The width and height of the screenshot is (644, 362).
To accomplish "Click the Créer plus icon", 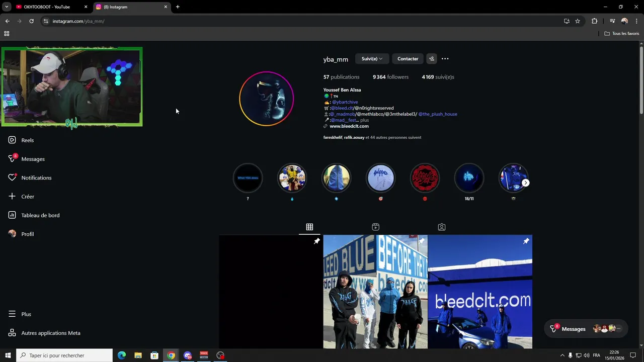I will [12, 197].
